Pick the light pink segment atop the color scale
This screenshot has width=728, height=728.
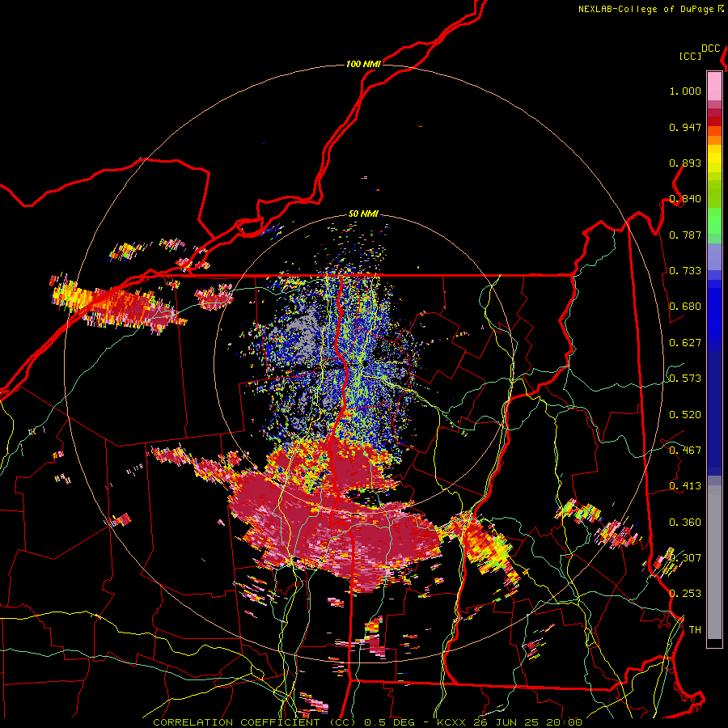pyautogui.click(x=714, y=86)
